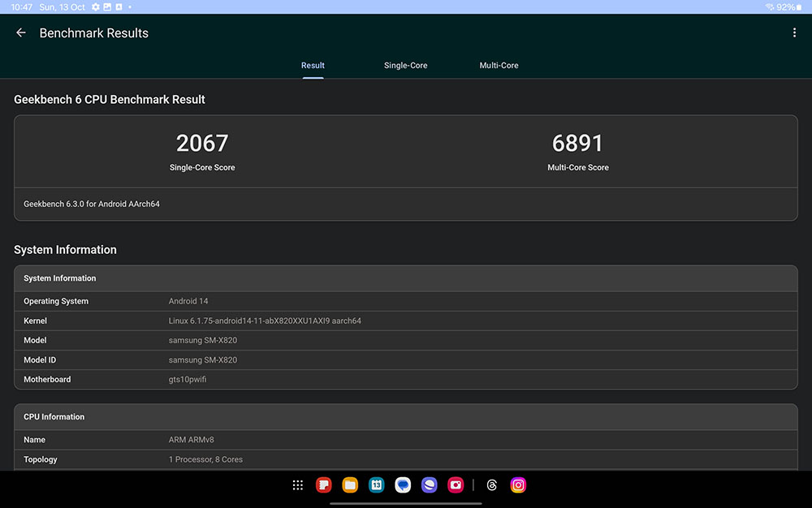Tap 'Geekbench 6.3.0 for Android AArch64' text
The width and height of the screenshot is (812, 508).
(x=92, y=204)
